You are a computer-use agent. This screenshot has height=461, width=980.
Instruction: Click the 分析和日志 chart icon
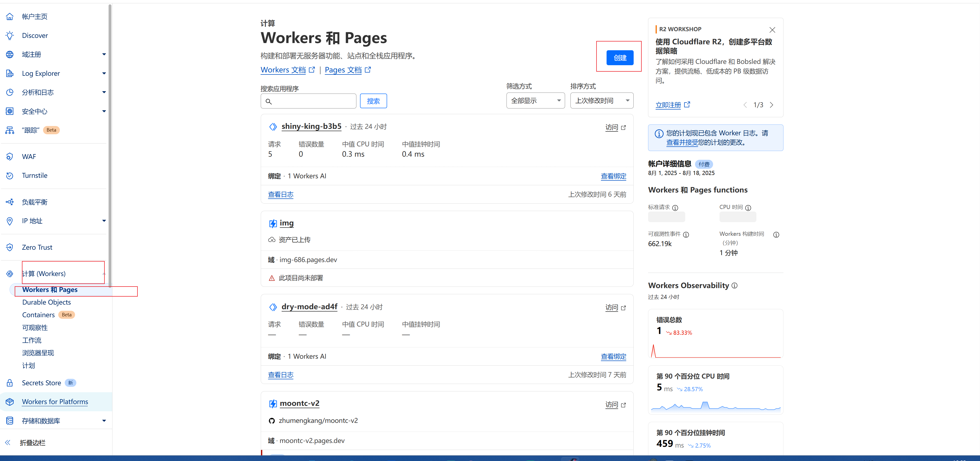[x=10, y=92]
